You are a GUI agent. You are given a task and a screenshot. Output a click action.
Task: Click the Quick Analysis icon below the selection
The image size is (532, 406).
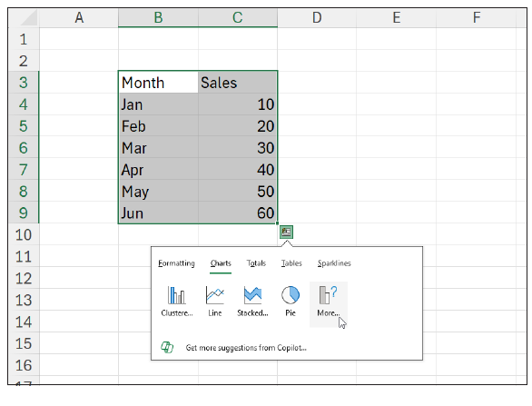(286, 233)
